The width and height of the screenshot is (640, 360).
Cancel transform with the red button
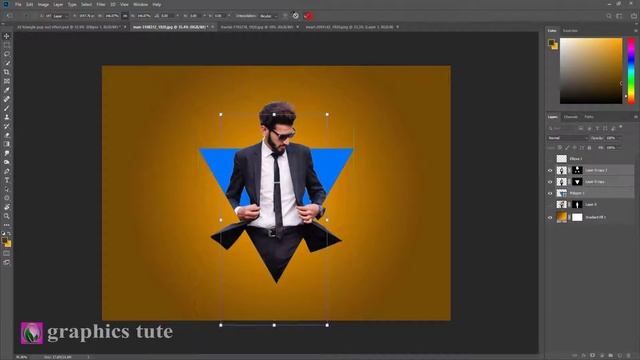point(308,16)
